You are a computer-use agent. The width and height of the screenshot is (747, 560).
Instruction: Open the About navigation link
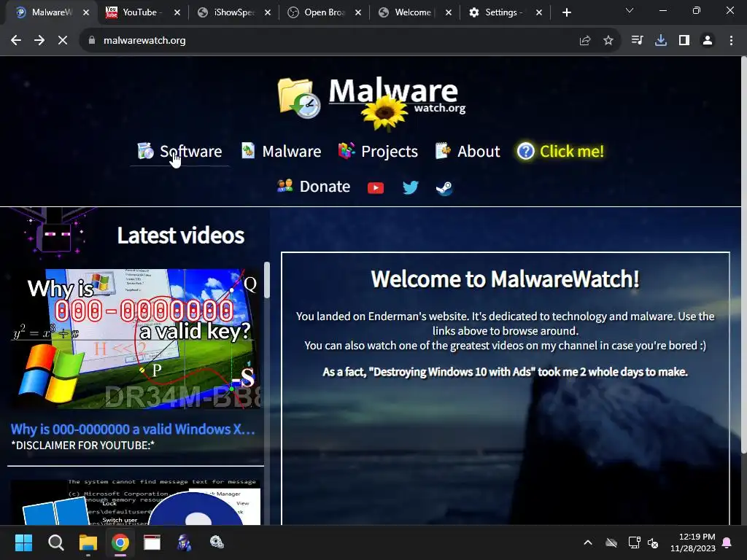point(468,152)
